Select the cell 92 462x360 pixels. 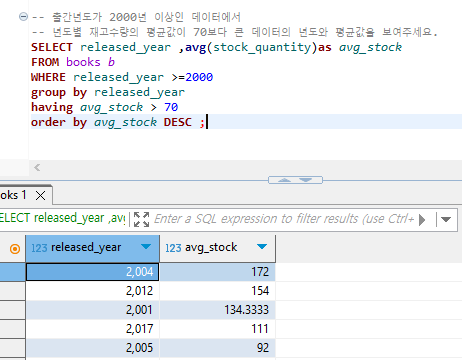[x=218, y=348]
